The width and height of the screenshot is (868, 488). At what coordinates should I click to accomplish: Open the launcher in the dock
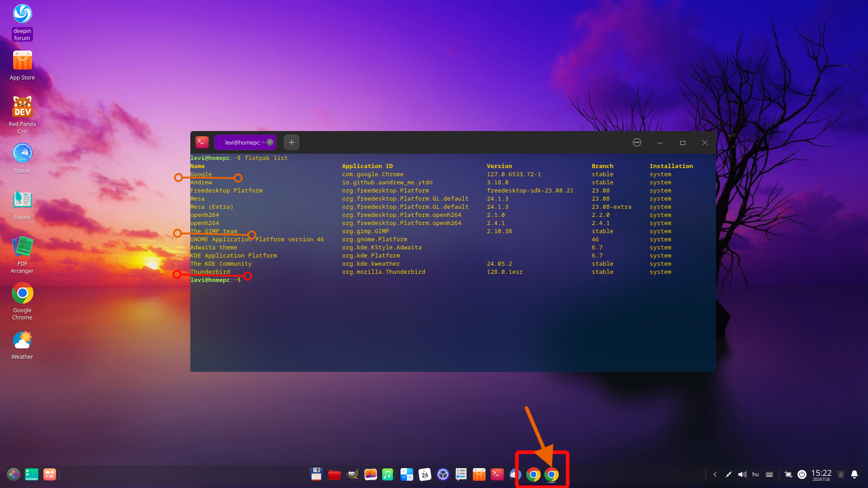click(14, 474)
